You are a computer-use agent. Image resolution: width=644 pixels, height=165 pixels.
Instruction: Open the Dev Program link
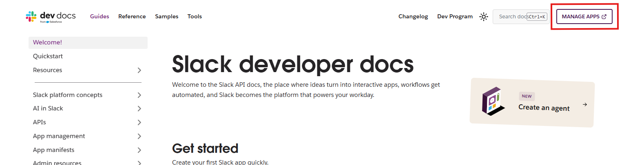[x=455, y=16]
